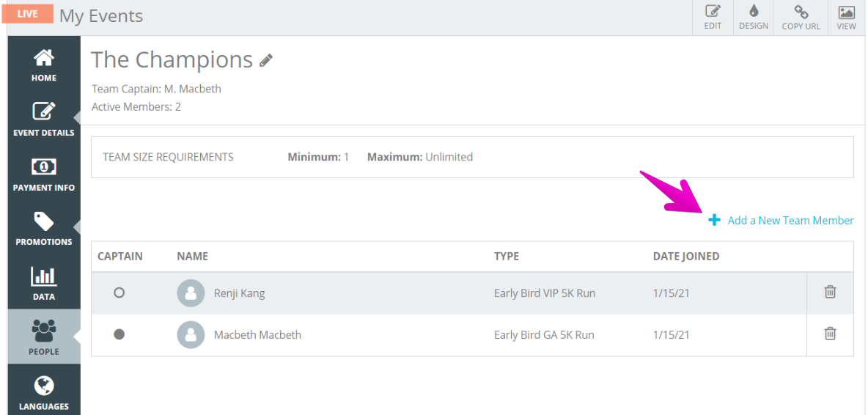Click Copy URL in top toolbar
868x415 pixels.
801,18
